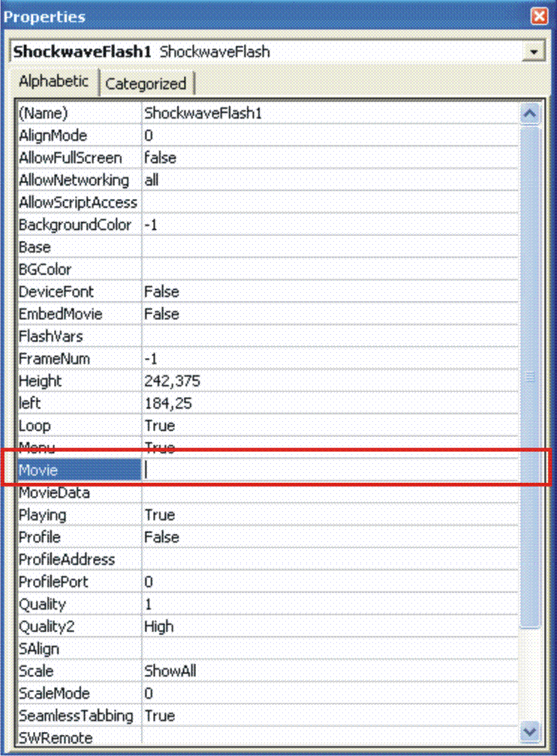Image resolution: width=557 pixels, height=756 pixels.
Task: Open the ShockwaveFlash1 object dropdown
Action: tap(534, 52)
